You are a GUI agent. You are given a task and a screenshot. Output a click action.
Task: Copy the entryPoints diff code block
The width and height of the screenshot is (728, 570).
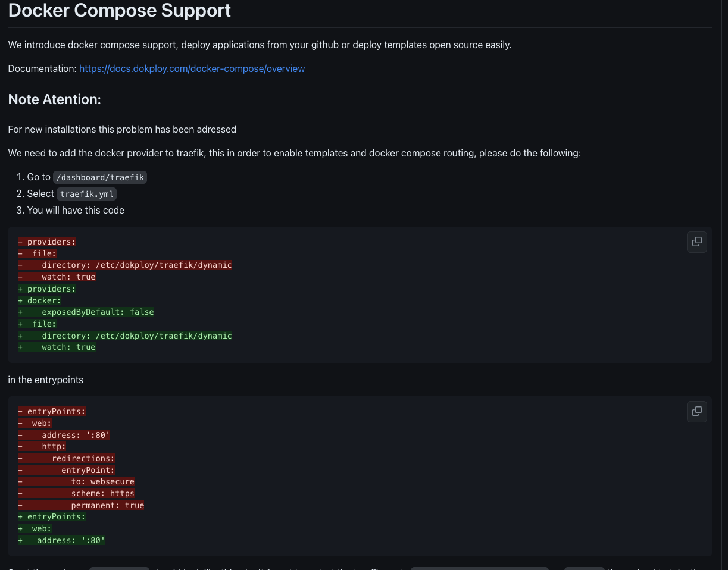pos(697,412)
